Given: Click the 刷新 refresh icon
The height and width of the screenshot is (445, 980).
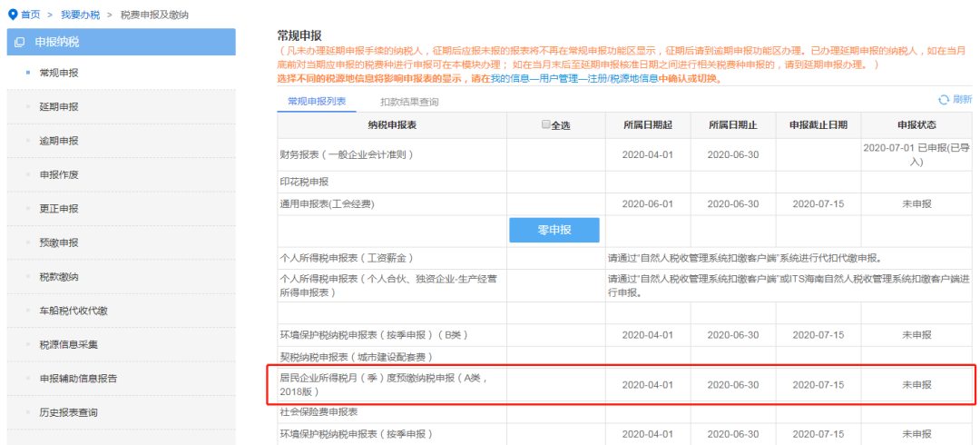Looking at the screenshot, I should (x=944, y=100).
